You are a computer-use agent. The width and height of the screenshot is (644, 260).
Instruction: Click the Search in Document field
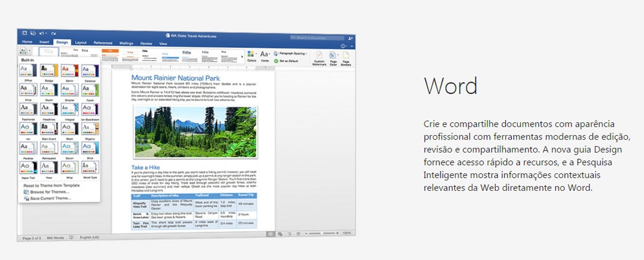coord(317,38)
